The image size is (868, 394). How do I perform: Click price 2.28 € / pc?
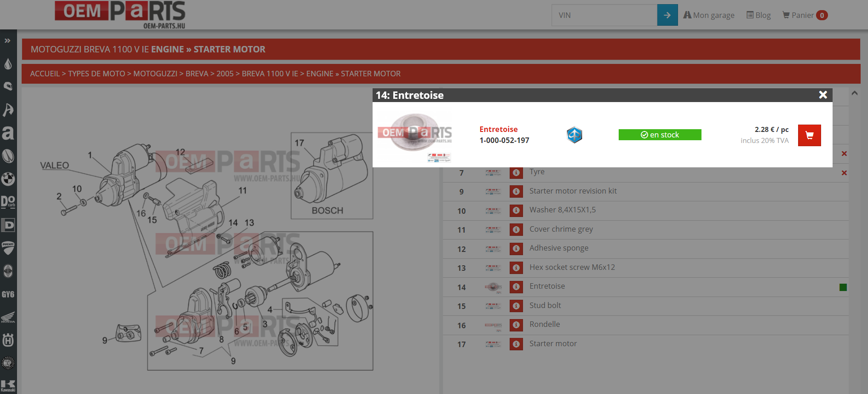point(771,130)
